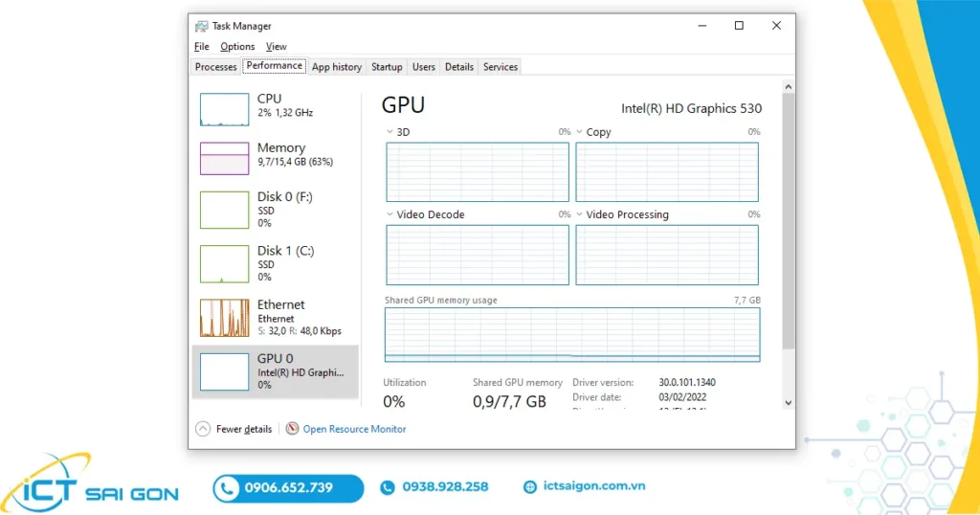Click the 3D engine usage graph

[478, 172]
